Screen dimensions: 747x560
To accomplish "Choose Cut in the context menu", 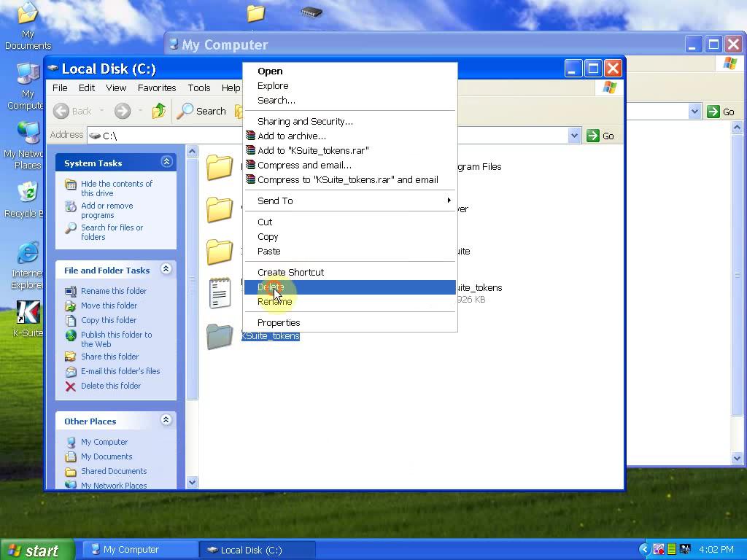I will tap(349, 222).
